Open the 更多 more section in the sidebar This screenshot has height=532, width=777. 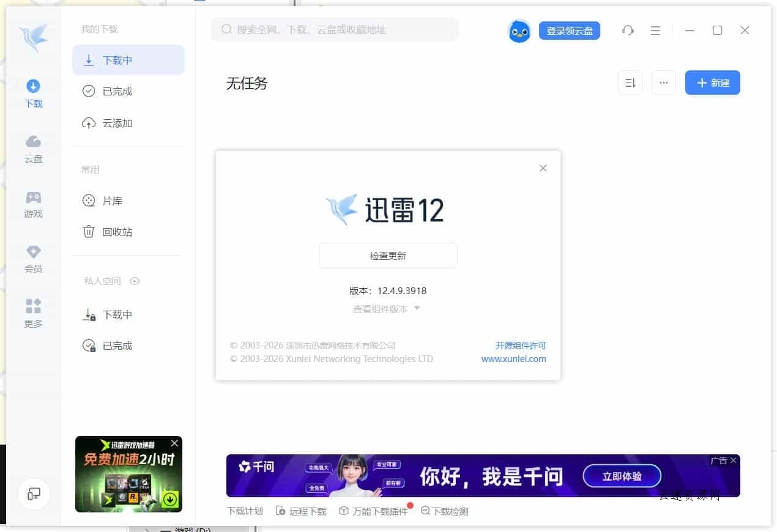pos(33,314)
